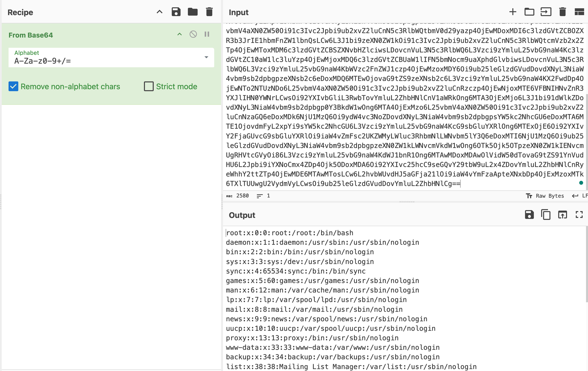Collapse the Recipe panel

tap(159, 12)
